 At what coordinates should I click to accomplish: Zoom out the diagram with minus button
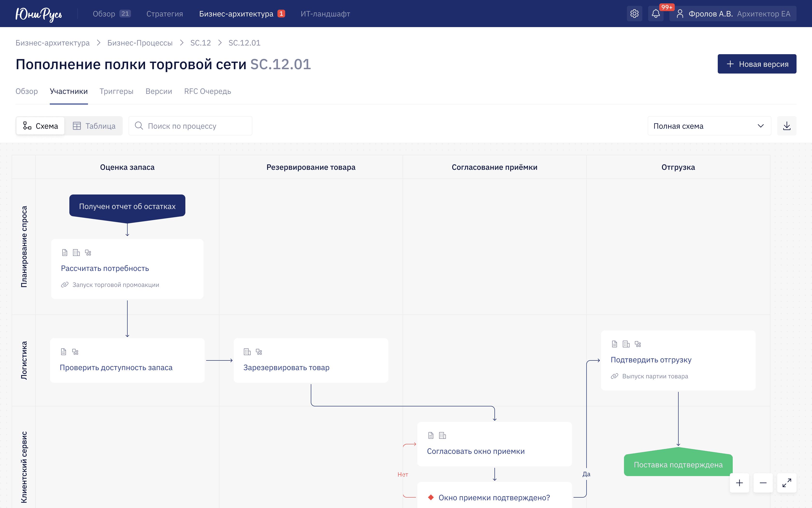(763, 483)
